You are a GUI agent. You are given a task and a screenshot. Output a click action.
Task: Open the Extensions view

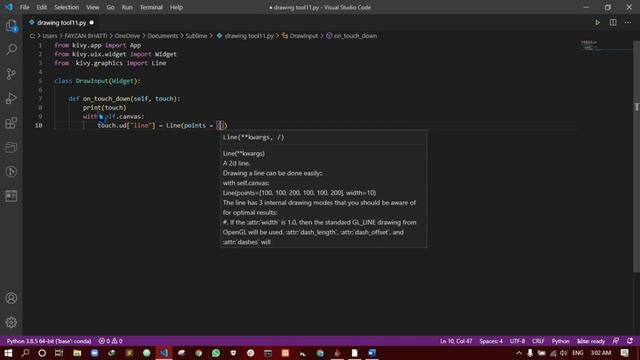click(x=11, y=123)
